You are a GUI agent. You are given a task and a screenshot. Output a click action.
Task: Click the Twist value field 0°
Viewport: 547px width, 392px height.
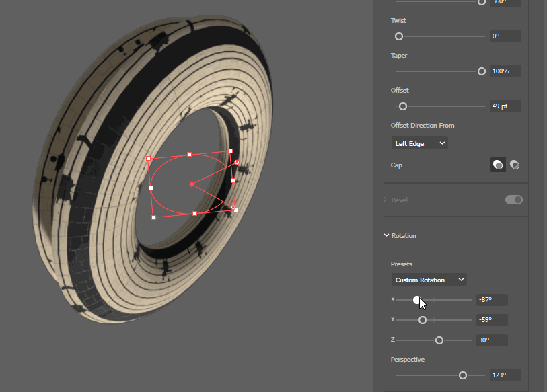(505, 36)
